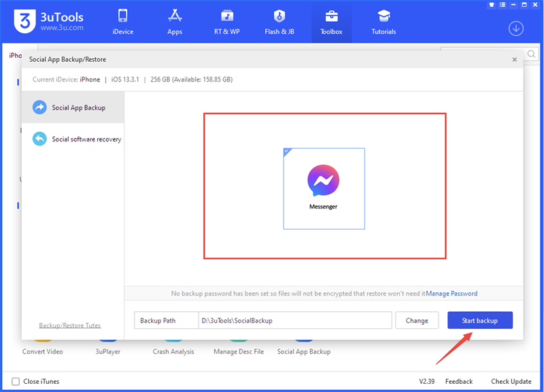Click the 3uTools logo
Screen dimensions: 544x392
[48, 22]
